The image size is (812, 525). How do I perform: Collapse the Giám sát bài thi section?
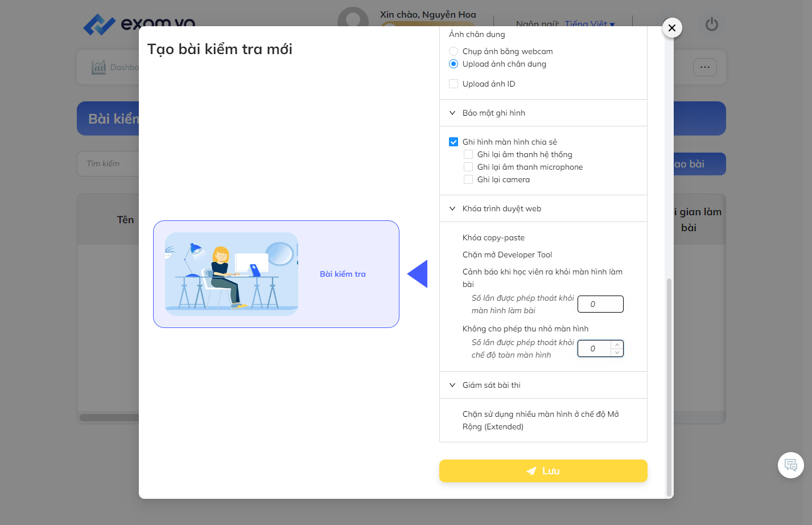543,385
